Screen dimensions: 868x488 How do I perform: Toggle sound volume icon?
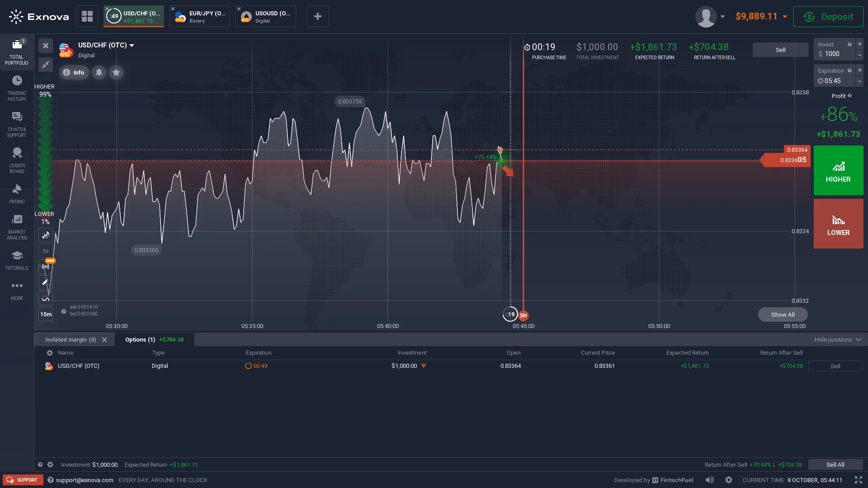[710, 480]
